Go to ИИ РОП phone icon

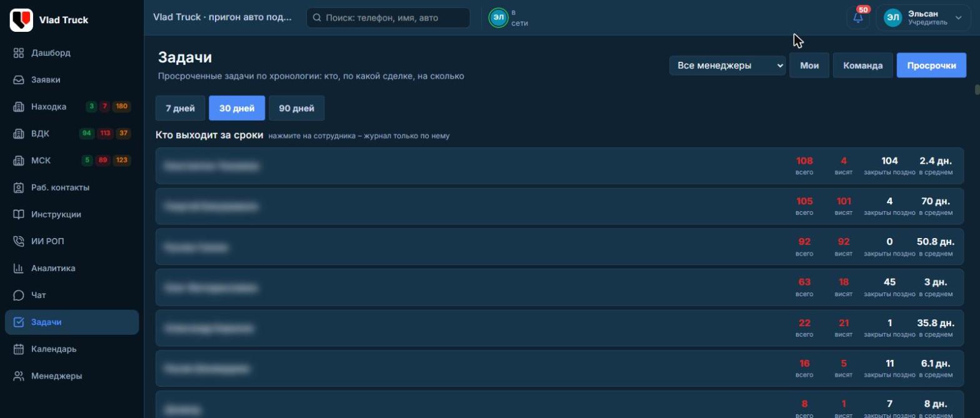[19, 241]
